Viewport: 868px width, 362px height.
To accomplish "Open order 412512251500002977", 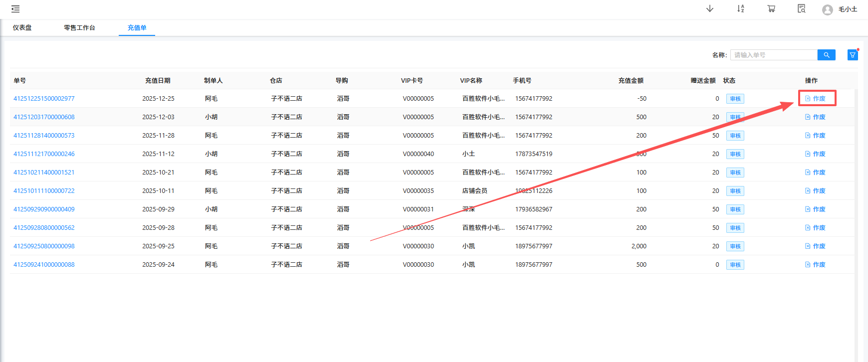I will click(44, 99).
